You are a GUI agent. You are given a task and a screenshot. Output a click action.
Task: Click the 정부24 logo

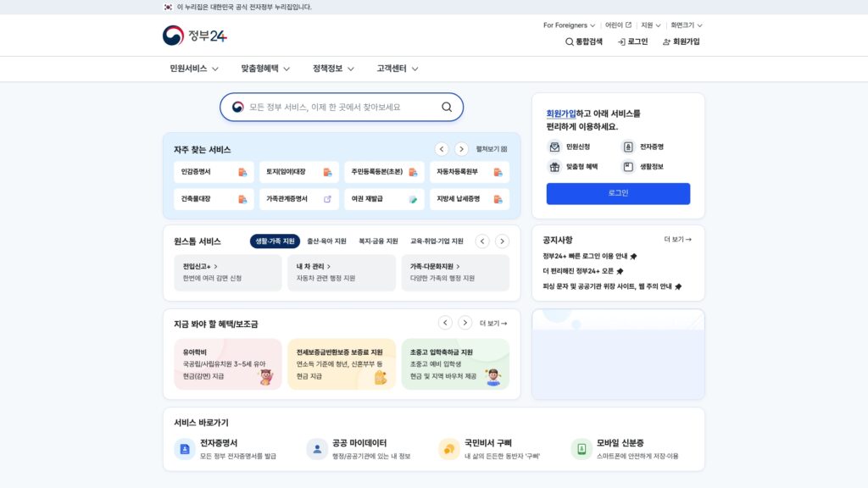tap(195, 36)
